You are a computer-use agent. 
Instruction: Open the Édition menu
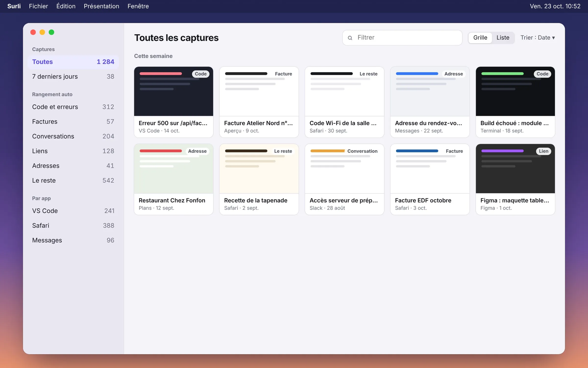(66, 6)
